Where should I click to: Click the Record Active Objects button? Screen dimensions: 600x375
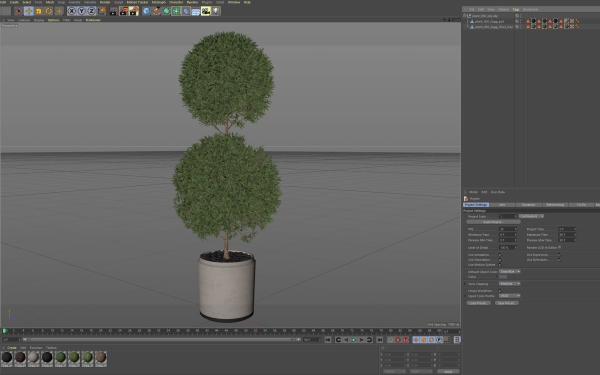[x=390, y=340]
